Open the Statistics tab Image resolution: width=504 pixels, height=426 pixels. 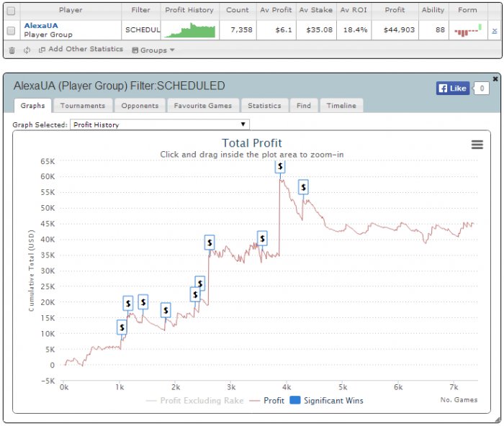click(x=264, y=106)
